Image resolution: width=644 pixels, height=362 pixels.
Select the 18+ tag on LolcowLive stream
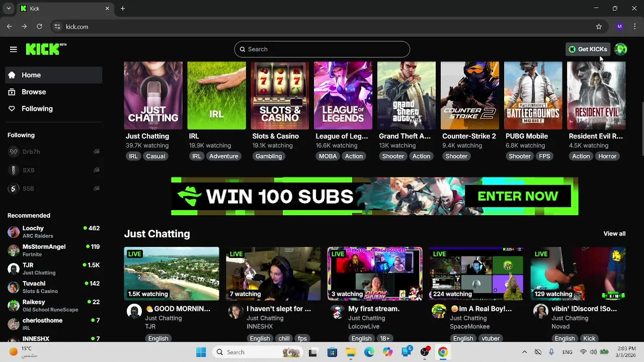384,338
